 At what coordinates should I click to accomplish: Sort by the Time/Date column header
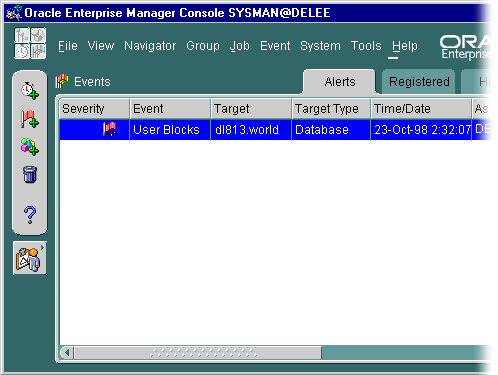coord(421,109)
